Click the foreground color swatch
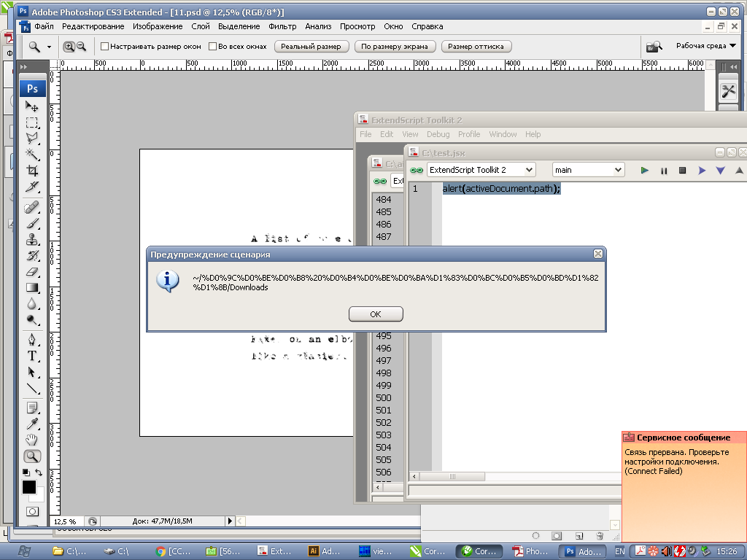747x560 pixels. (x=28, y=486)
